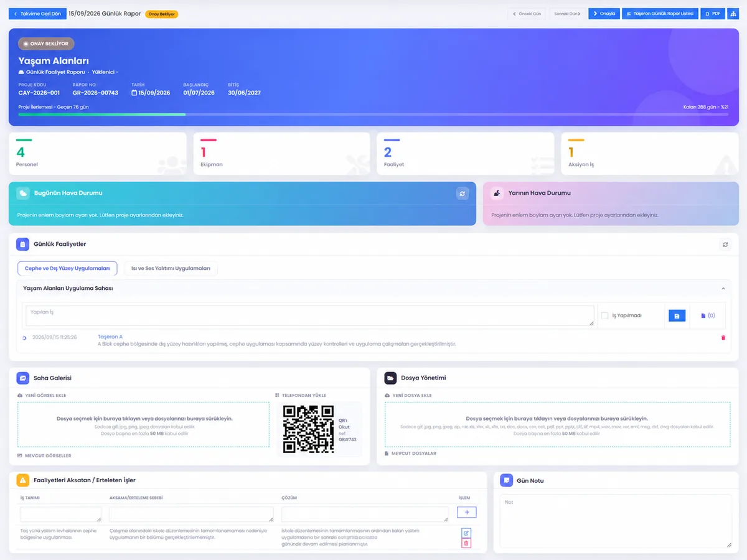747x560 pixels.
Task: Delete the Taşeron A activity entry
Action: [x=723, y=337]
